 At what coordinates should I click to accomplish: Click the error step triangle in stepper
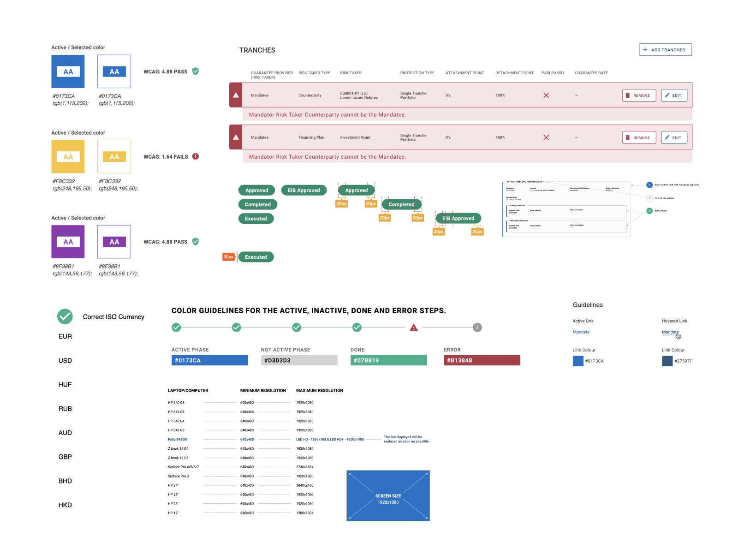point(414,328)
